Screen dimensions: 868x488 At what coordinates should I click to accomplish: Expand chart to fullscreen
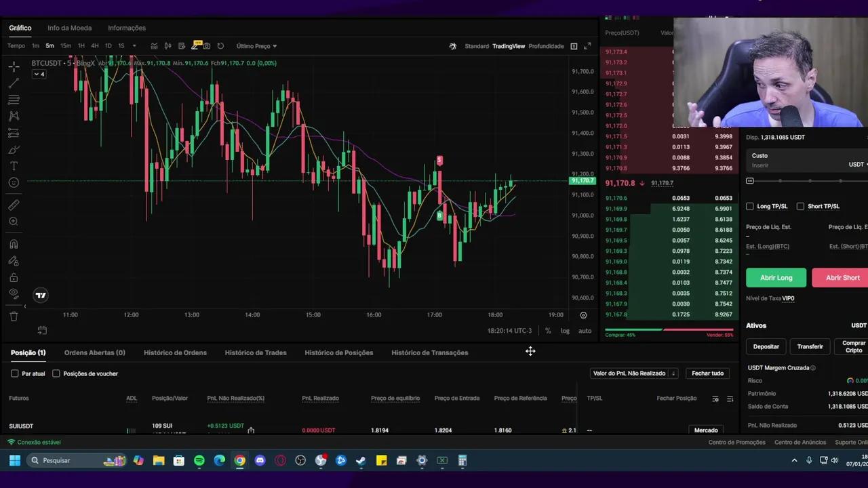coord(587,46)
